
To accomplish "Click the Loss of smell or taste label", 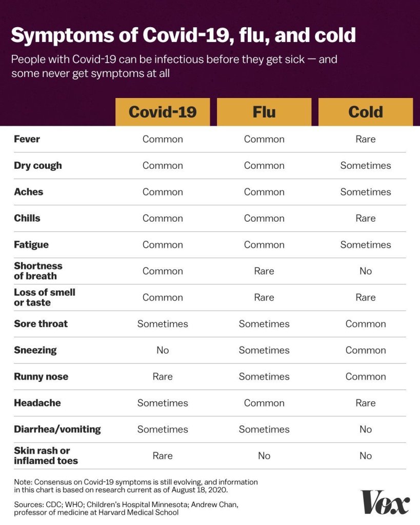I will [45, 297].
